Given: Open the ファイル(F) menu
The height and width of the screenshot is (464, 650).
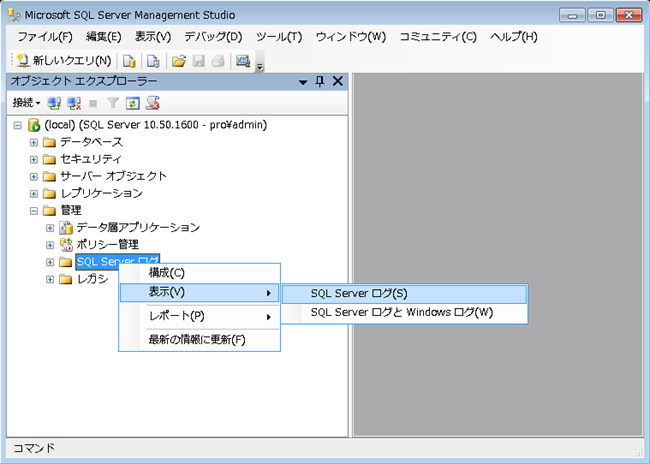Looking at the screenshot, I should (45, 37).
